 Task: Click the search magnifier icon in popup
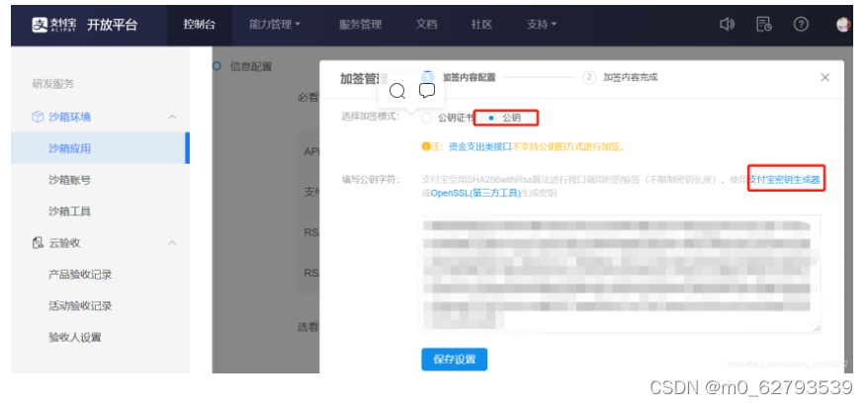397,91
